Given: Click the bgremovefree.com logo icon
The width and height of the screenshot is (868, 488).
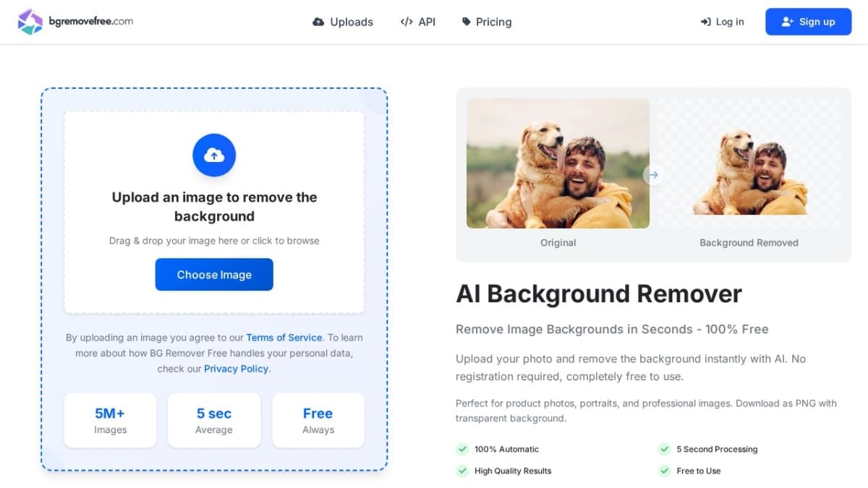Looking at the screenshot, I should 30,22.
